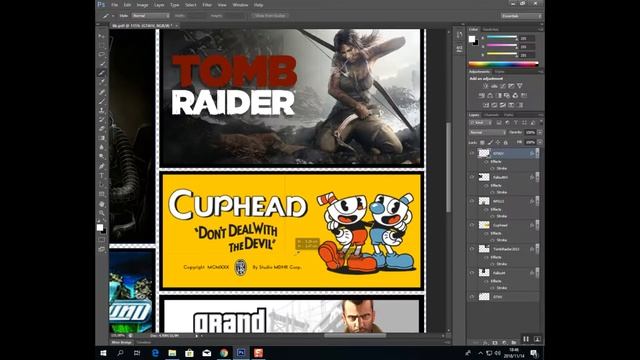The width and height of the screenshot is (640, 360).
Task: Hide the bottom-most layer in Layers
Action: click(x=472, y=297)
